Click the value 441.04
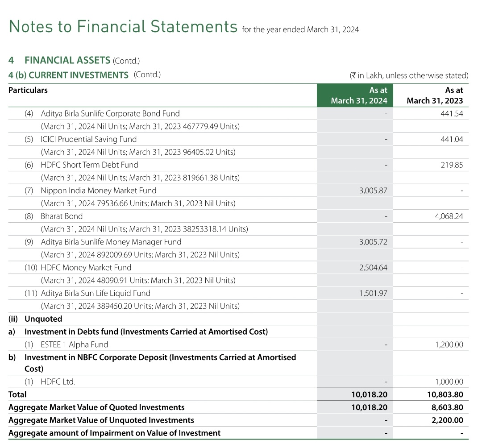 452,139
